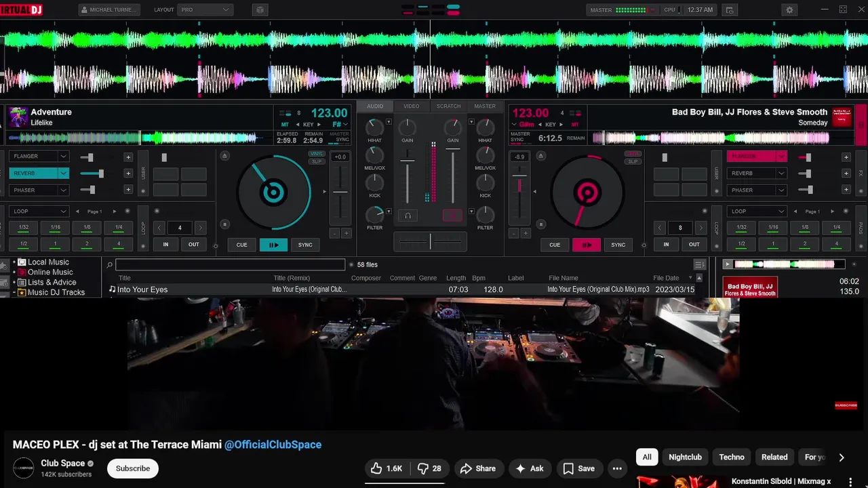This screenshot has width=868, height=488.
Task: Click the box icon next to layout selector
Action: coord(260,10)
